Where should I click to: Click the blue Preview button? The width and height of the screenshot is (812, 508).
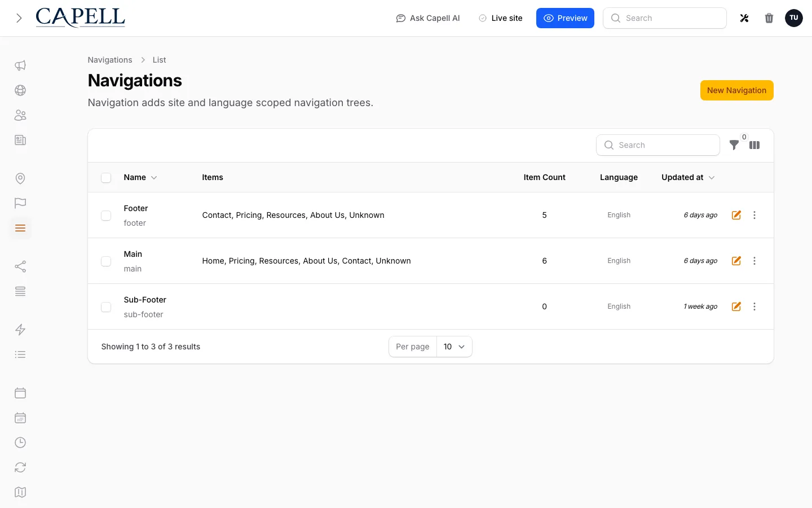(x=565, y=18)
